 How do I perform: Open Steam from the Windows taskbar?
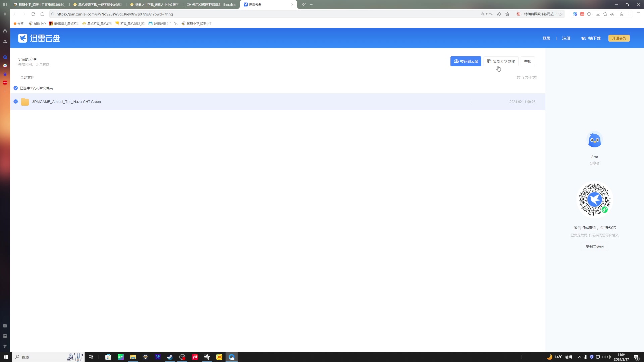(170, 357)
